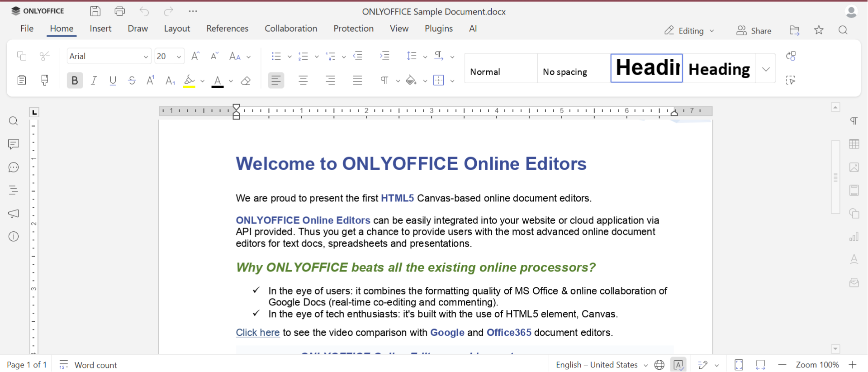
Task: Click the Share button
Action: [x=754, y=31]
